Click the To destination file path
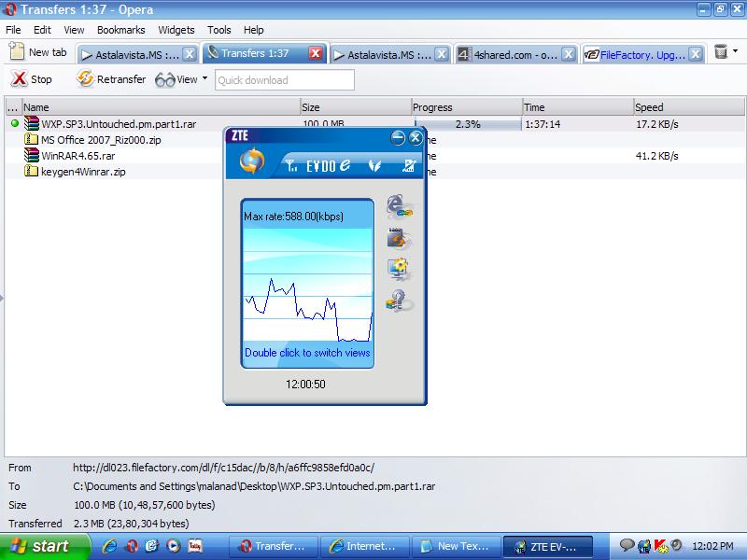This screenshot has width=747, height=560. click(254, 486)
